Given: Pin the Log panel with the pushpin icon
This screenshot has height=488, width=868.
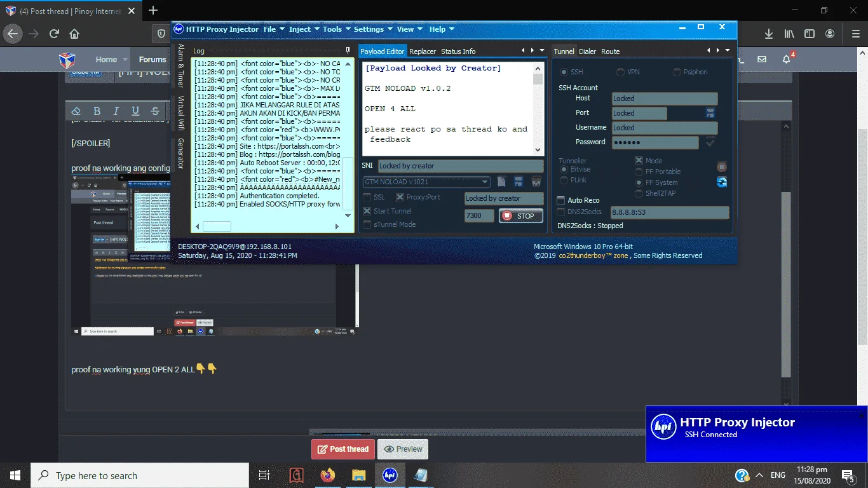Looking at the screenshot, I should 348,51.
